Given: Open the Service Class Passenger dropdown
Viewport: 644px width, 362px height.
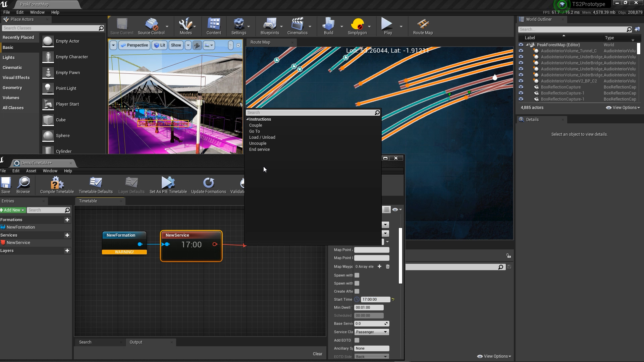Looking at the screenshot, I should click(x=371, y=332).
